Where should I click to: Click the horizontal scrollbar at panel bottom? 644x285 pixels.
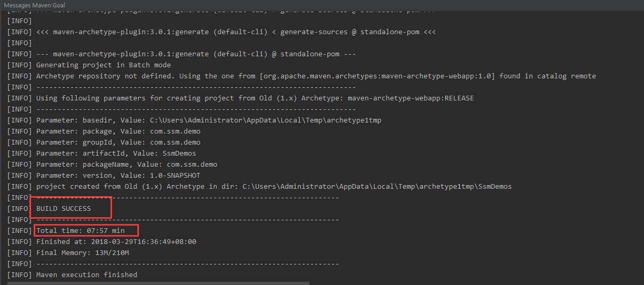pyautogui.click(x=158, y=283)
